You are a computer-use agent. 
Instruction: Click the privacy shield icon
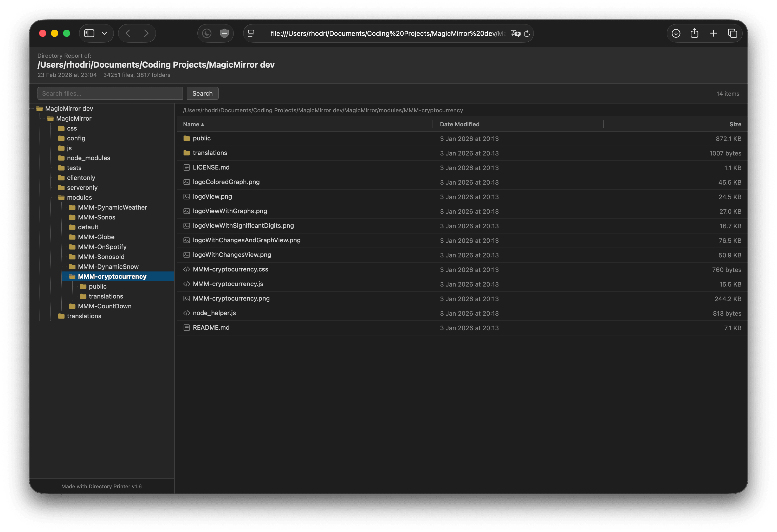(x=224, y=34)
